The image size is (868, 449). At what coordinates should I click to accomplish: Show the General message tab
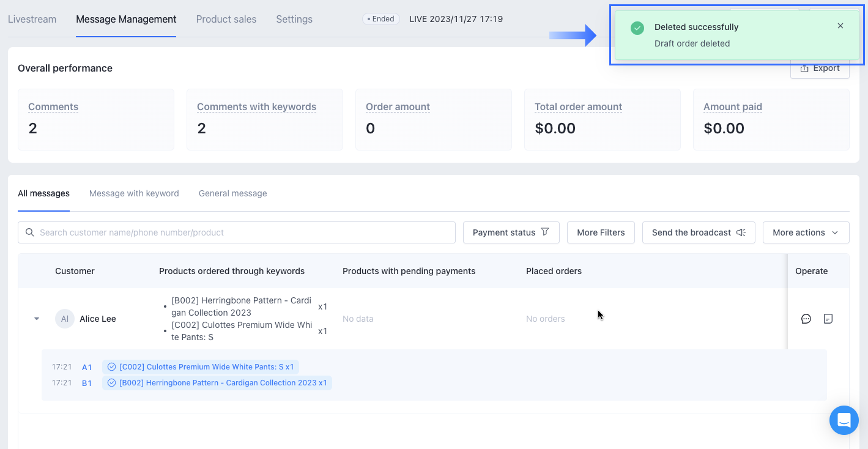coord(232,193)
